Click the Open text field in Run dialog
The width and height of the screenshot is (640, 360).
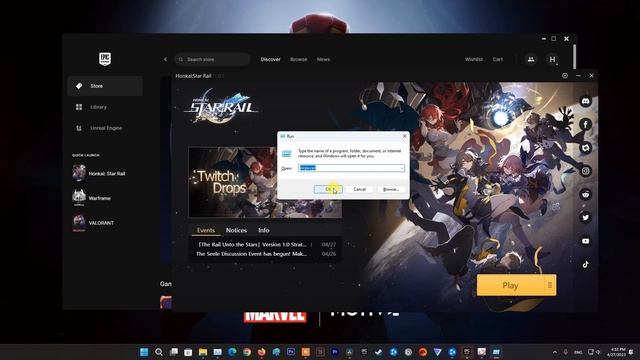(349, 168)
